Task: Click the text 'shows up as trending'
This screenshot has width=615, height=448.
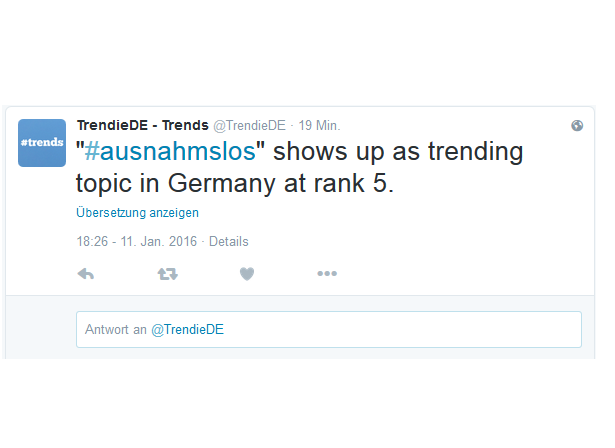Action: (398, 151)
